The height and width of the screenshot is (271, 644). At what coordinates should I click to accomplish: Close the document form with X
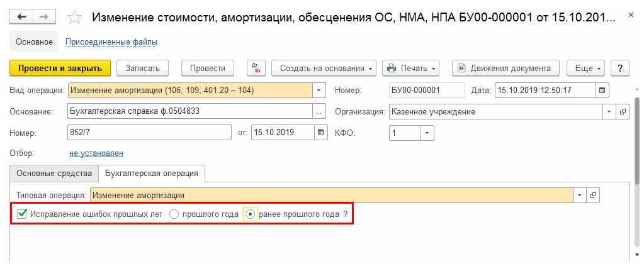(631, 15)
